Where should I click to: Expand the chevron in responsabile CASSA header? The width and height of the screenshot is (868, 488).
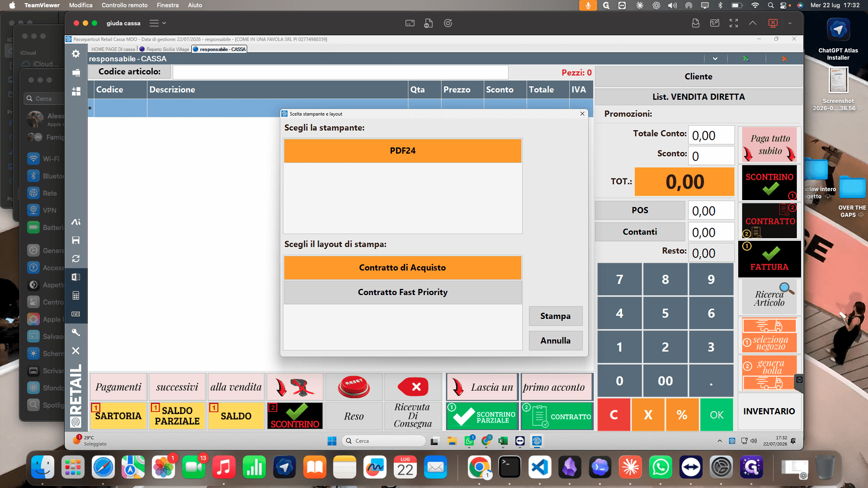[715, 59]
